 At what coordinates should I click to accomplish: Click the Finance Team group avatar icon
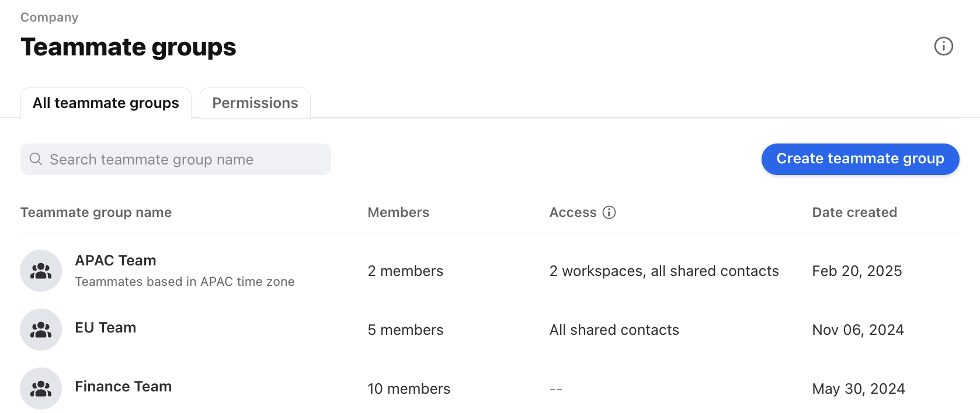41,388
